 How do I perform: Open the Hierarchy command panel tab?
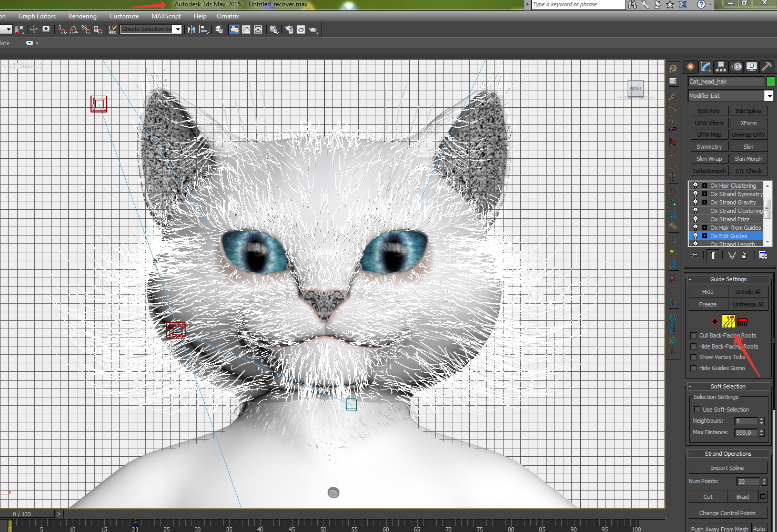click(x=721, y=67)
